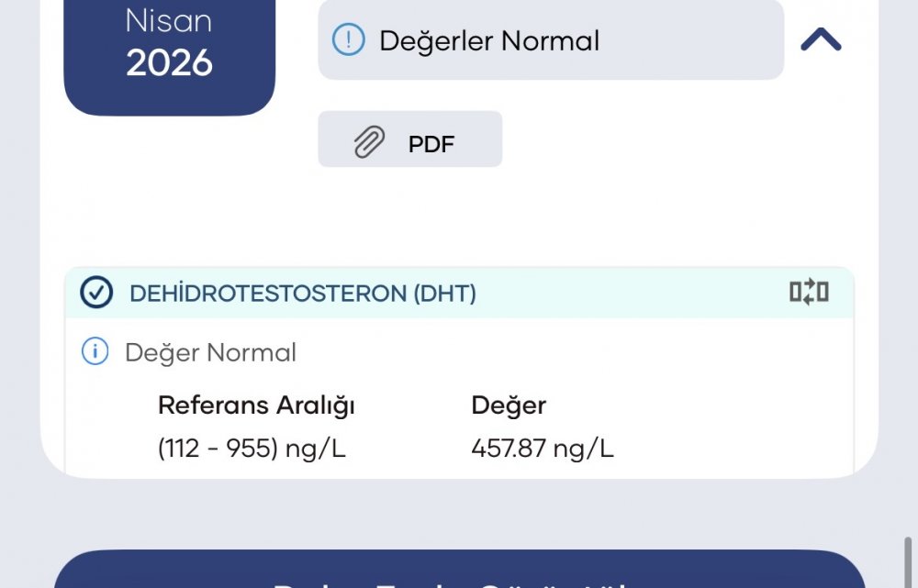Open the compare icon in the DHT header
Viewport: 918px width, 588px height.
pyautogui.click(x=809, y=292)
